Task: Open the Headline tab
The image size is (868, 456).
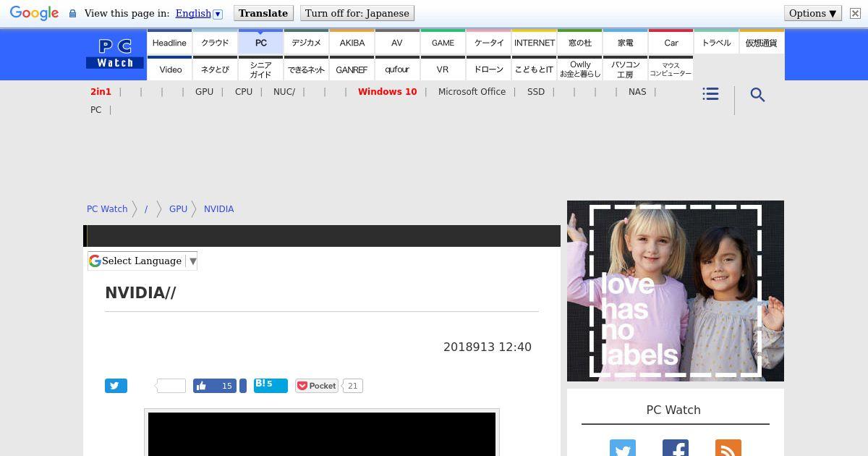Action: 169,43
